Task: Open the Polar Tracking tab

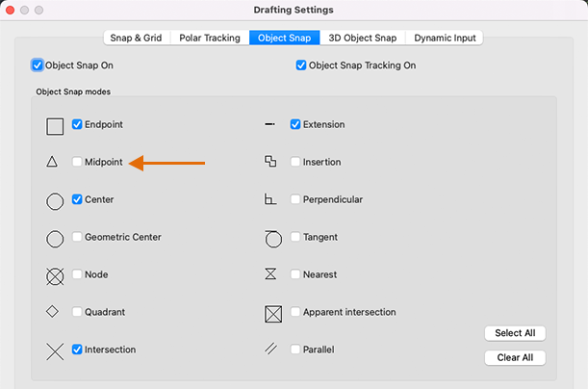Action: tap(210, 38)
